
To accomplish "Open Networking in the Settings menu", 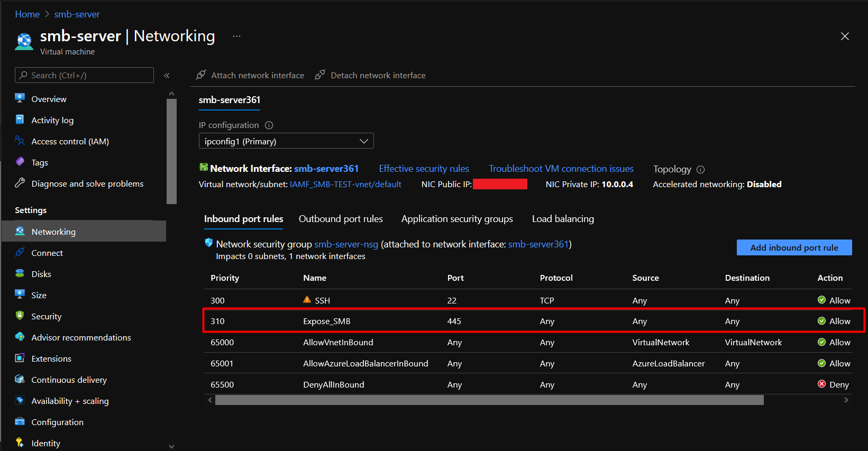I will coord(84,232).
